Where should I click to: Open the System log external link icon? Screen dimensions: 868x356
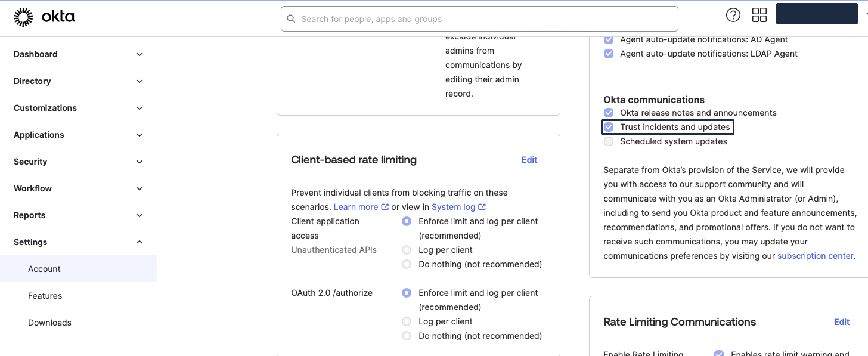[480, 207]
